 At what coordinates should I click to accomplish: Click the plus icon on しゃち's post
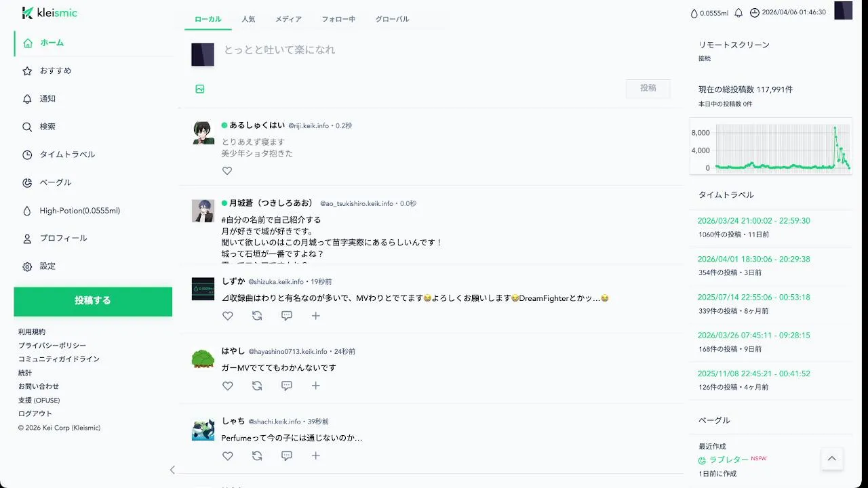316,455
